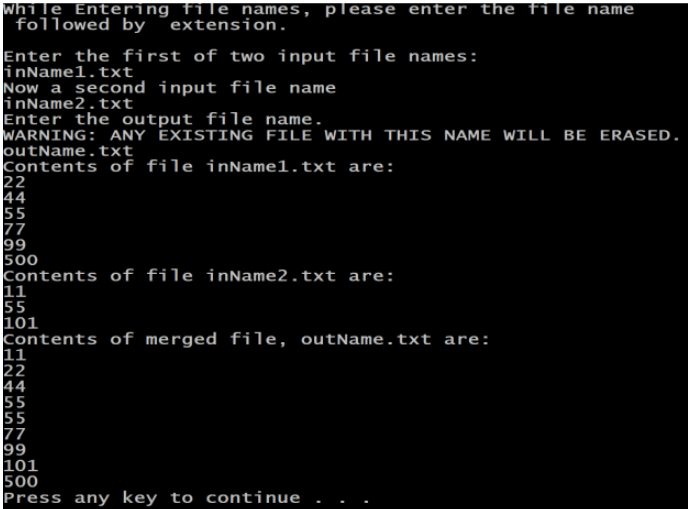Click the value 101 in inName2.txt contents
This screenshot has width=688, height=509.
coord(20,323)
